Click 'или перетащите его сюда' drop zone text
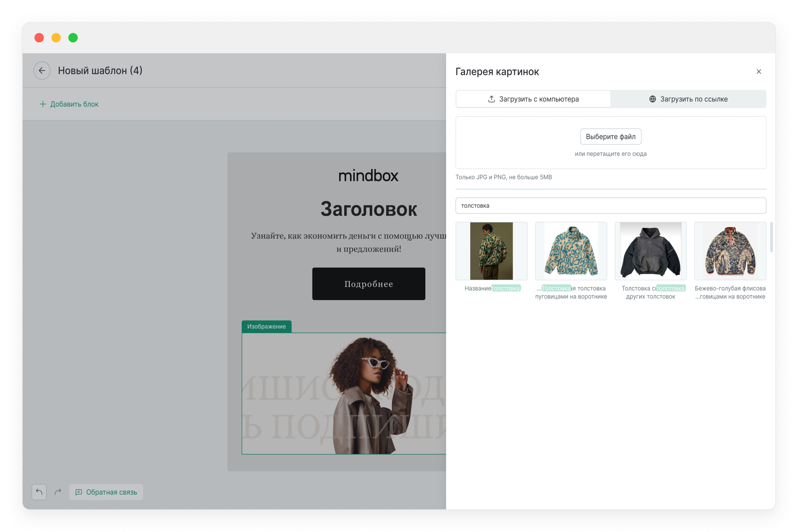The width and height of the screenshot is (798, 532). tap(611, 154)
